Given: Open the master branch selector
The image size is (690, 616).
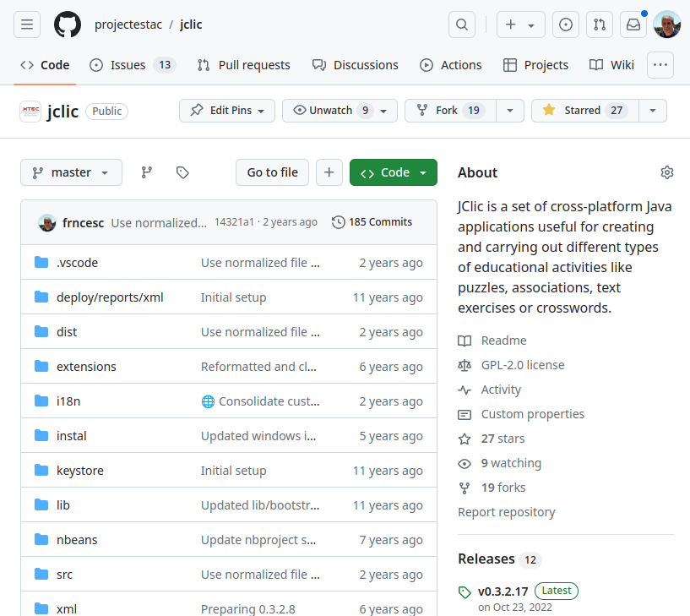Looking at the screenshot, I should click(x=71, y=172).
